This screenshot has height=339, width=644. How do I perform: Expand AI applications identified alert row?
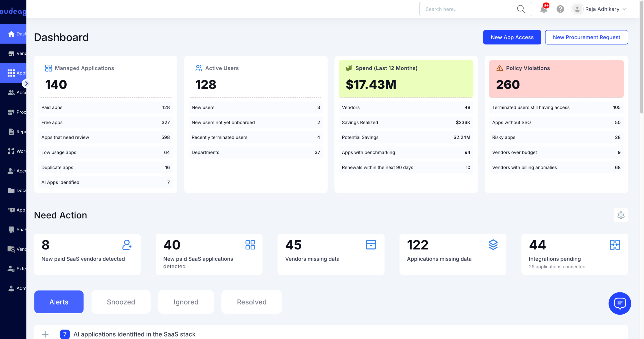point(45,334)
